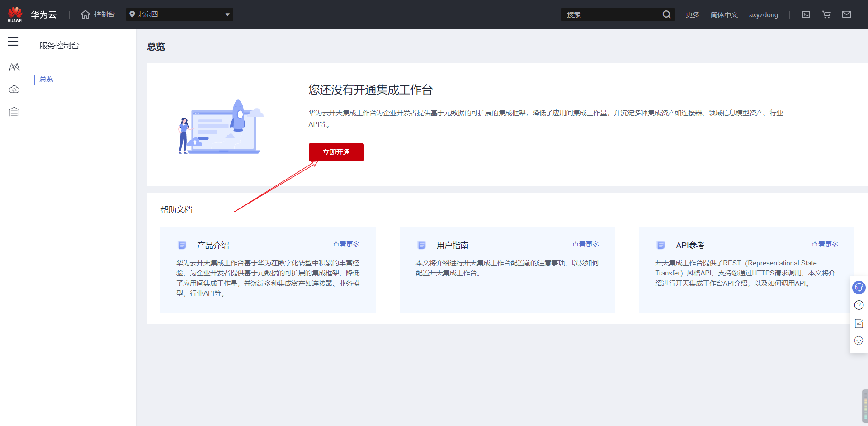Click the 搜索 search input field

coord(612,14)
